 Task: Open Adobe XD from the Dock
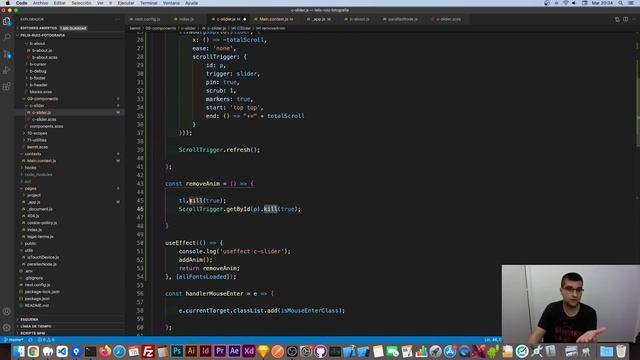[249, 351]
